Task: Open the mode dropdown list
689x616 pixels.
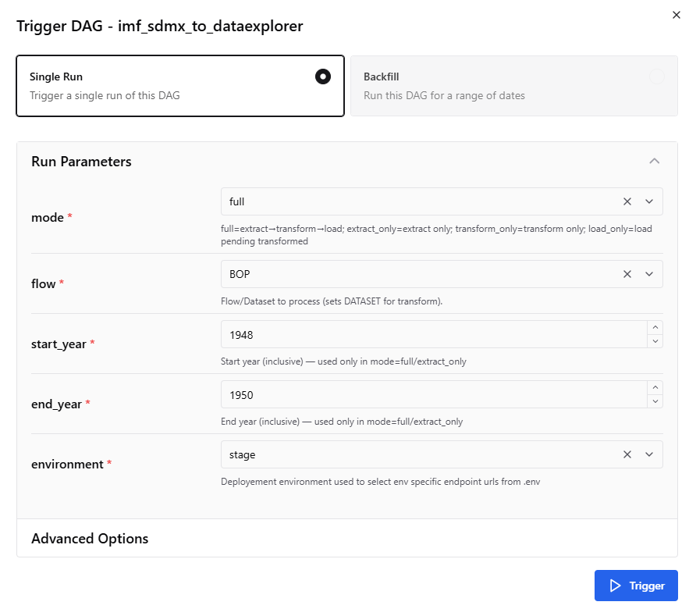Action: 648,201
